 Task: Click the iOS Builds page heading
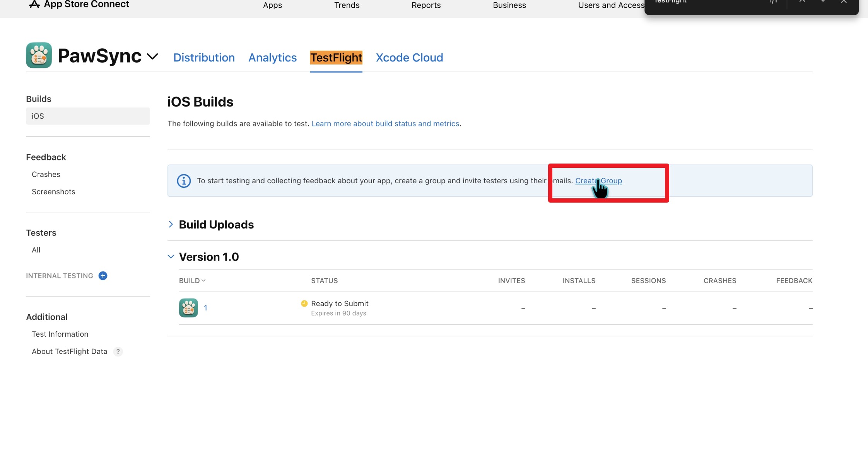[200, 102]
